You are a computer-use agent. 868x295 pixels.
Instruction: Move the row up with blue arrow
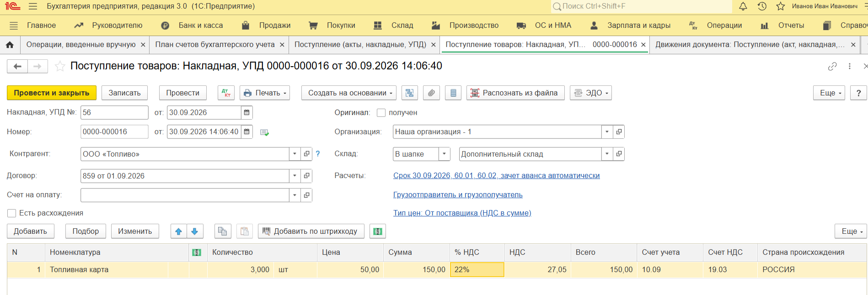178,231
